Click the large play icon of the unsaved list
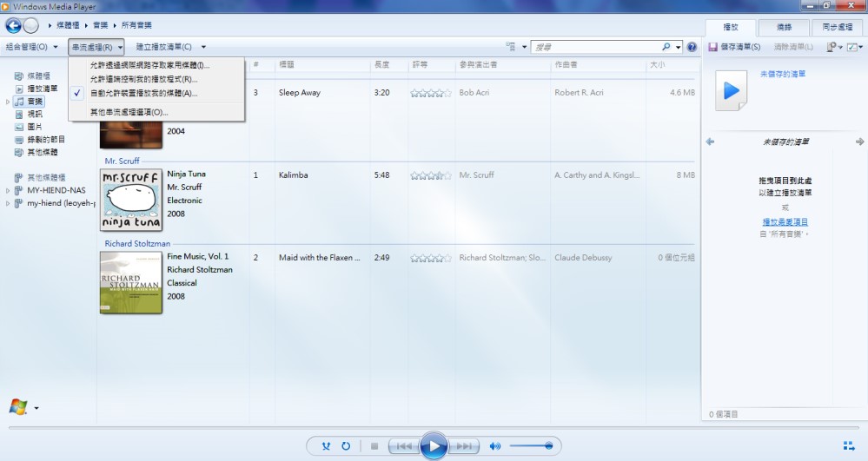This screenshot has width=868, height=461. 731,90
